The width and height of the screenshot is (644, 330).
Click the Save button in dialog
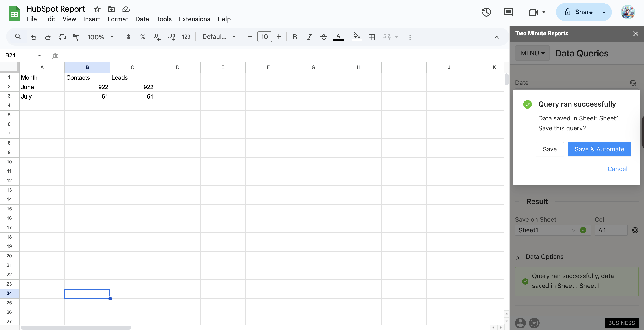coord(550,149)
